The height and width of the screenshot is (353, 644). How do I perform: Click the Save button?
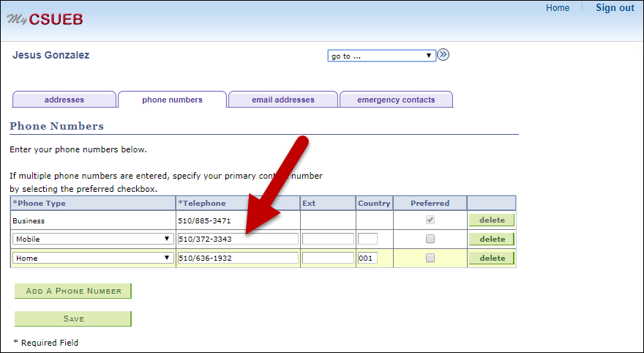point(73,319)
